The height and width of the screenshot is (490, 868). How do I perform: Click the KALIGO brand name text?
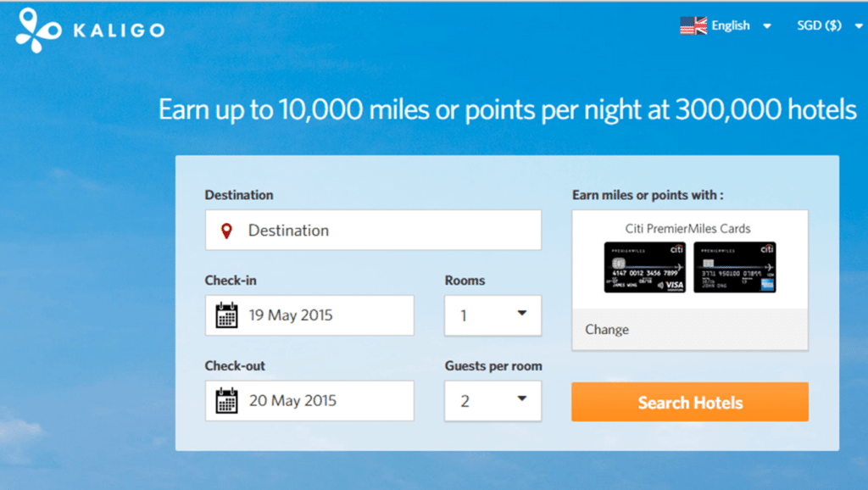pos(119,30)
